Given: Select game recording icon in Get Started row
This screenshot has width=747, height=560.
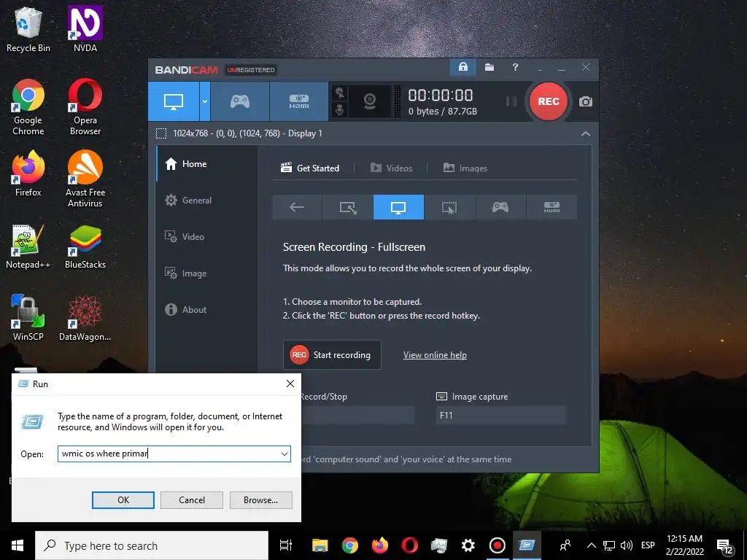Looking at the screenshot, I should pos(500,207).
